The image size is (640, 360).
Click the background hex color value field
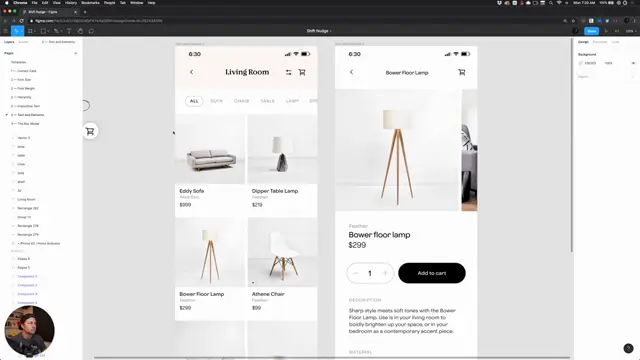[x=590, y=63]
